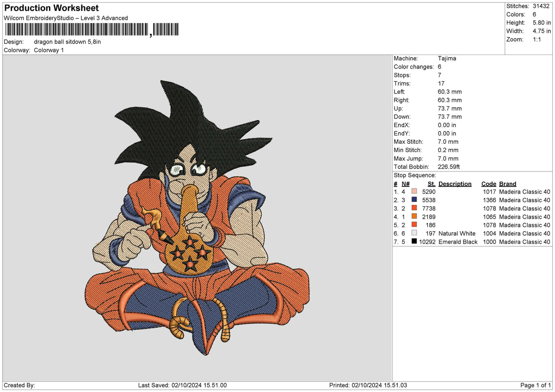
Task: Click thread code '1065' in stop 4 row
Action: [x=489, y=216]
